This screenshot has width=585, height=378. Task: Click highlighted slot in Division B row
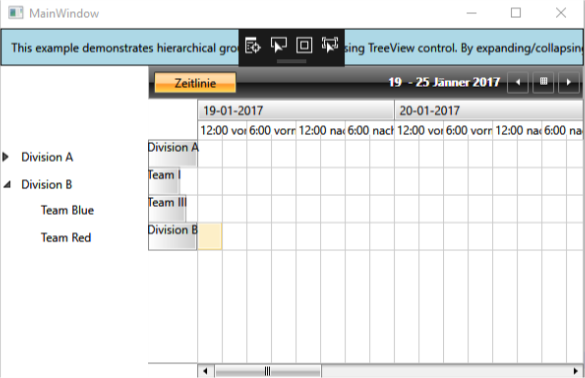(210, 236)
